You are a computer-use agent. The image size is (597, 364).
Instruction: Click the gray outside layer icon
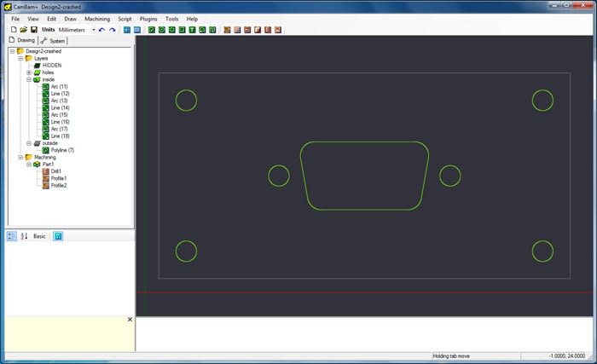click(37, 143)
